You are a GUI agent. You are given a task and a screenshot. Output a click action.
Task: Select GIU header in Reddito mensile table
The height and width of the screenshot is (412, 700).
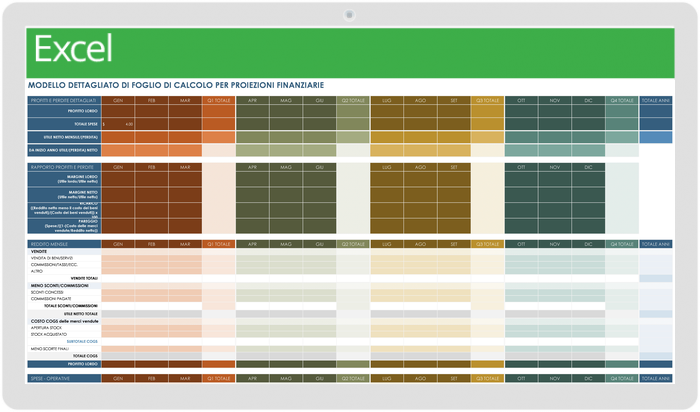(320, 244)
